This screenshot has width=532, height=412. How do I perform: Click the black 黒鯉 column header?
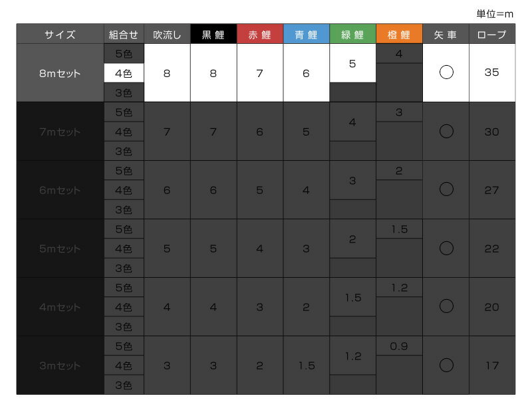(213, 35)
